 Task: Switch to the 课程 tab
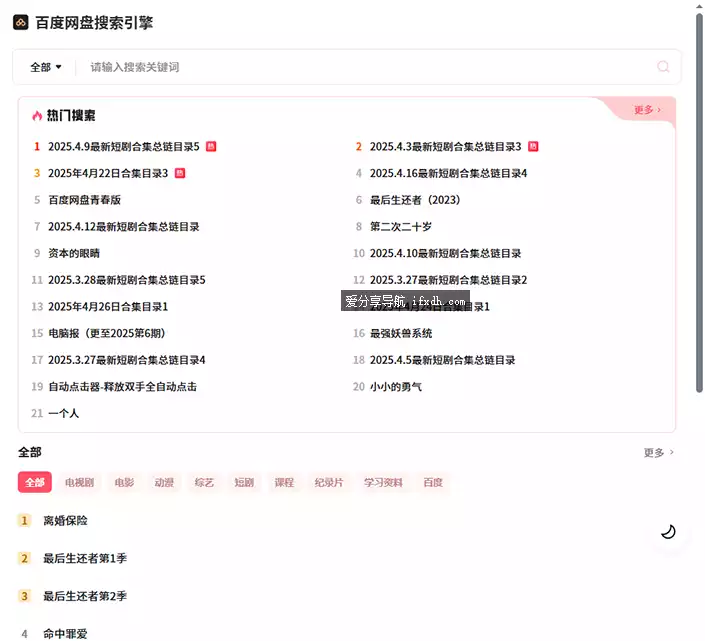(284, 482)
